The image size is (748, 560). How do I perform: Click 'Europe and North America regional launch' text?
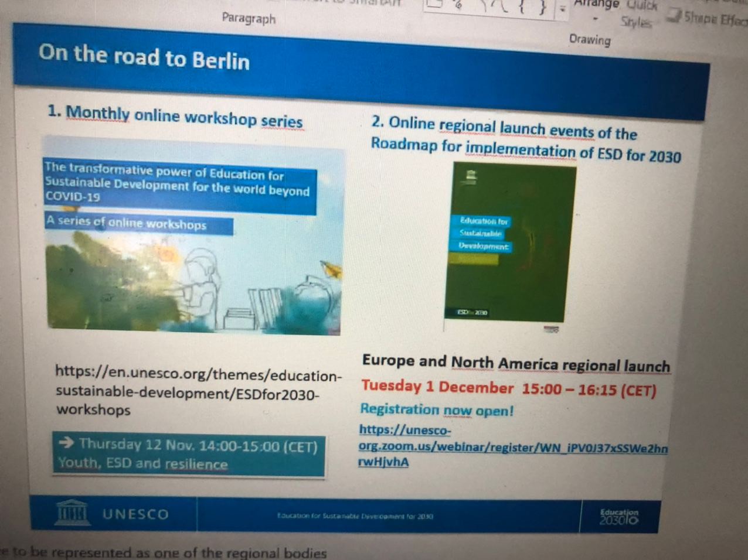point(516,363)
